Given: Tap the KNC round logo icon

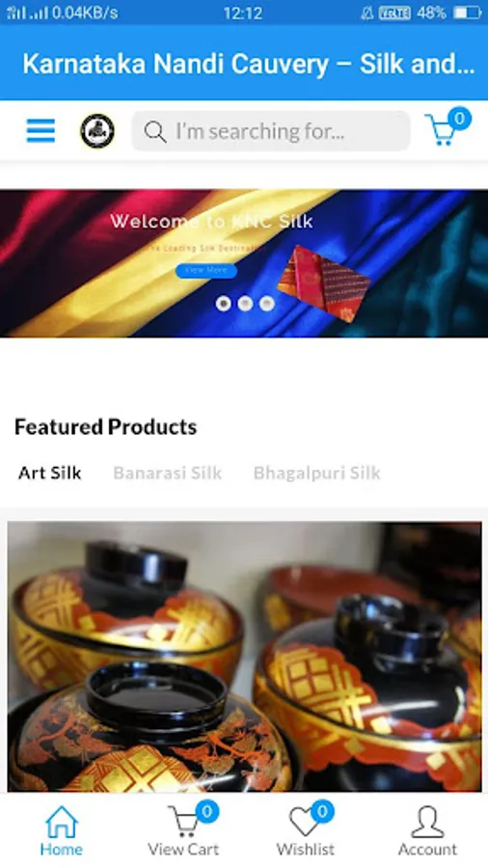Looking at the screenshot, I should [97, 131].
